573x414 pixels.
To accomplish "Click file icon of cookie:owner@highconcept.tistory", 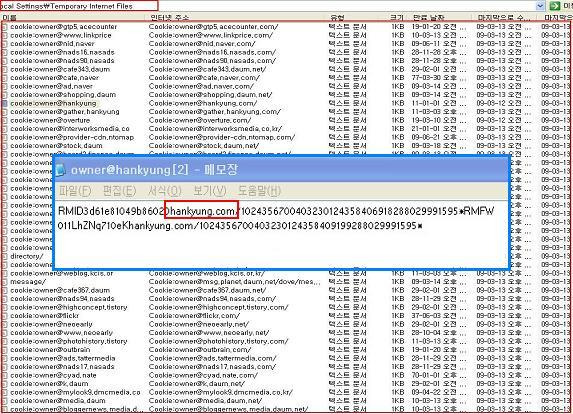I will click(5, 307).
